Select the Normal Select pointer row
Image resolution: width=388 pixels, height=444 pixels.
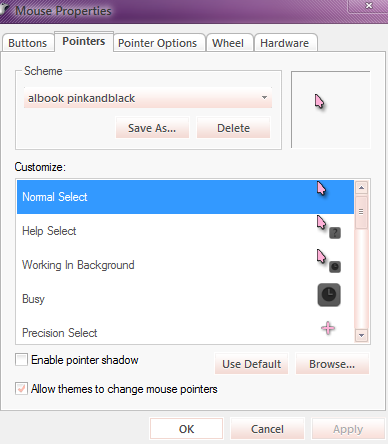tap(185, 197)
